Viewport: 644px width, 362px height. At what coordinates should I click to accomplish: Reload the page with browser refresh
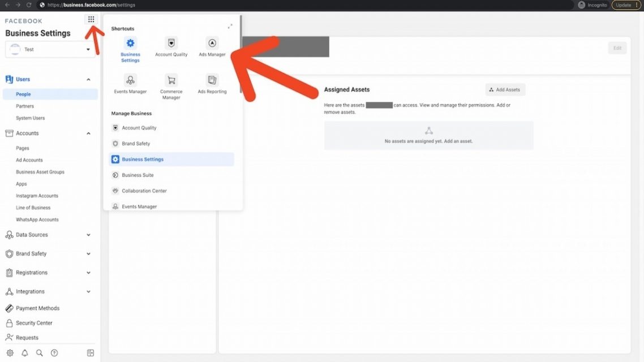pos(29,5)
